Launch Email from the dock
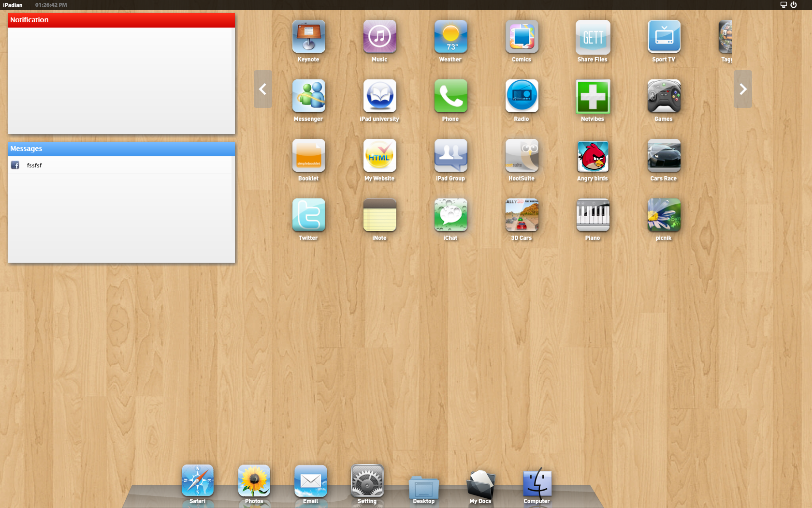Screen dimensions: 812x508 point(310,481)
